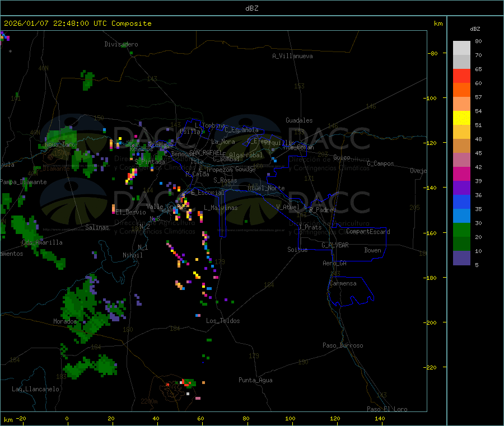
Task: Click the dBZ title at top
Action: 251,8
